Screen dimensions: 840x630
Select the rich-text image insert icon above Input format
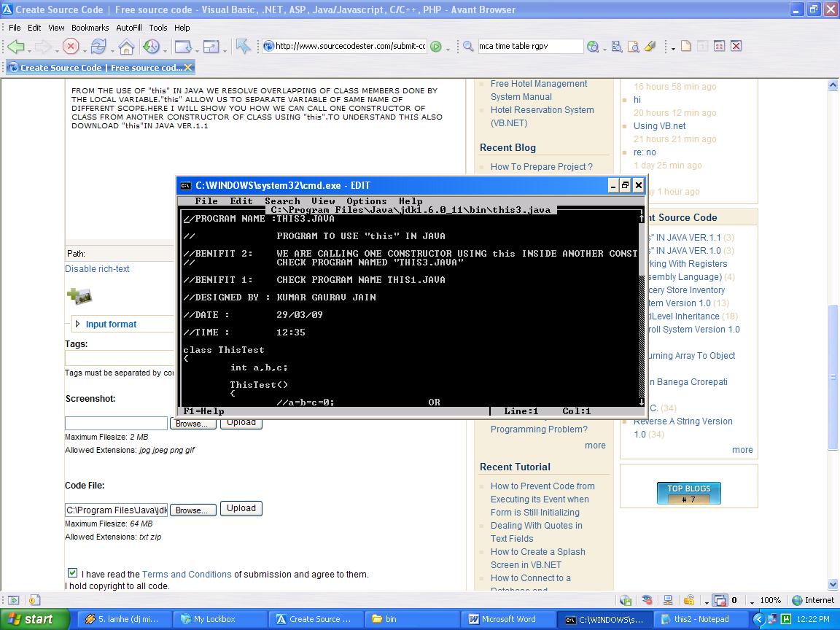[79, 296]
